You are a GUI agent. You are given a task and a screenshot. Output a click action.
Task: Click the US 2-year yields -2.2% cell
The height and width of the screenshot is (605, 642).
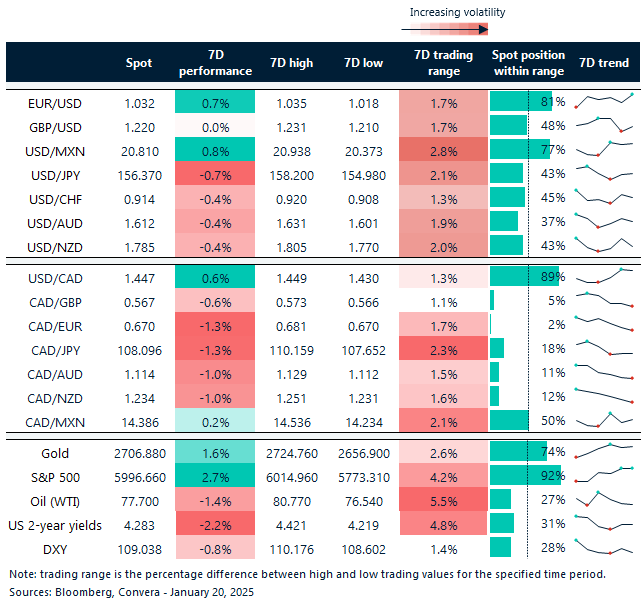pos(214,523)
